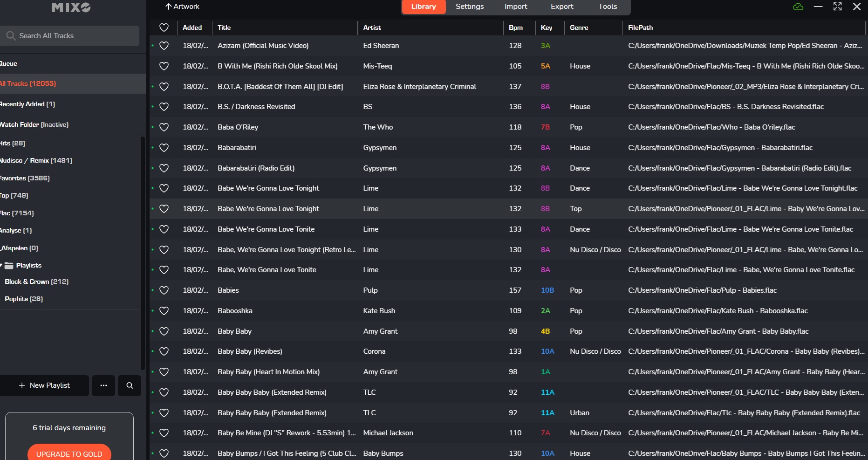Toggle heart for Baby Be Mine rework
Screen dimensions: 868x460
click(164, 433)
